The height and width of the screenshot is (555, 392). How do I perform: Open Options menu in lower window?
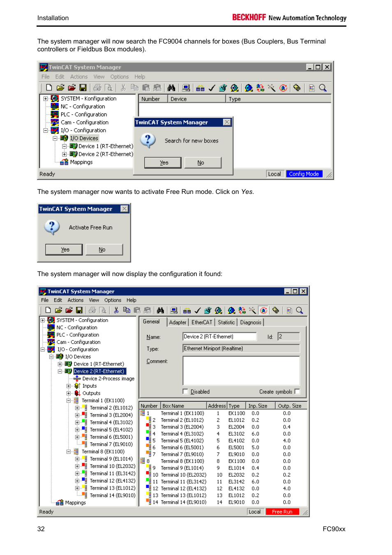tap(113, 300)
